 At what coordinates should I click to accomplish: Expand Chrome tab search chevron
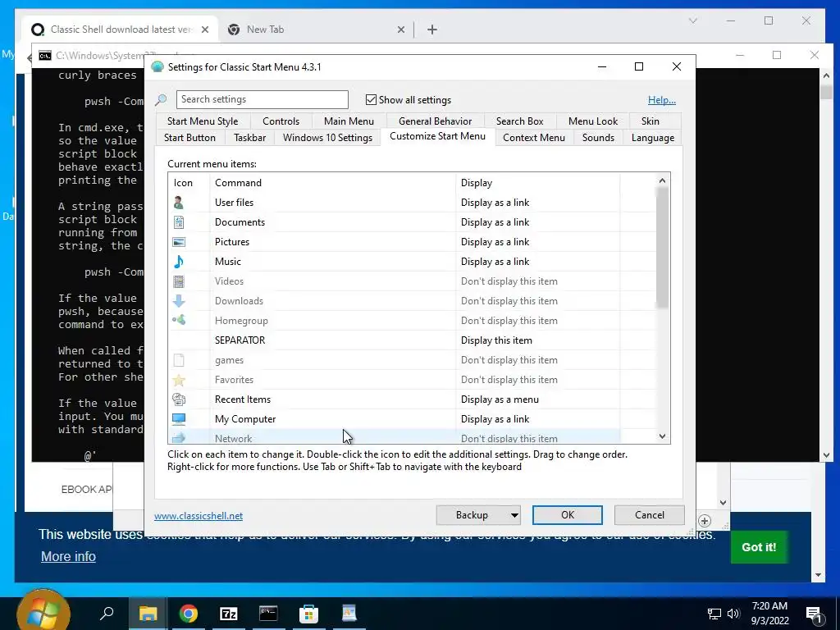(692, 21)
